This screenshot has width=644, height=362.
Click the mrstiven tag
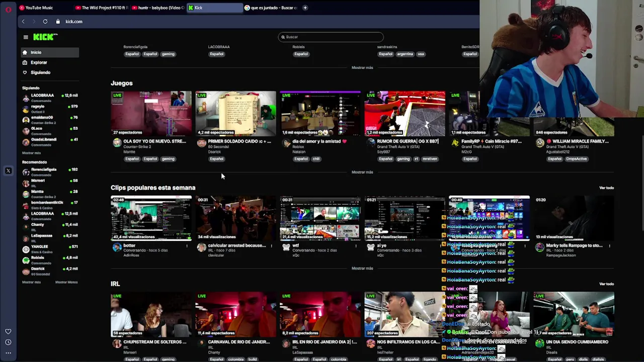pyautogui.click(x=430, y=159)
